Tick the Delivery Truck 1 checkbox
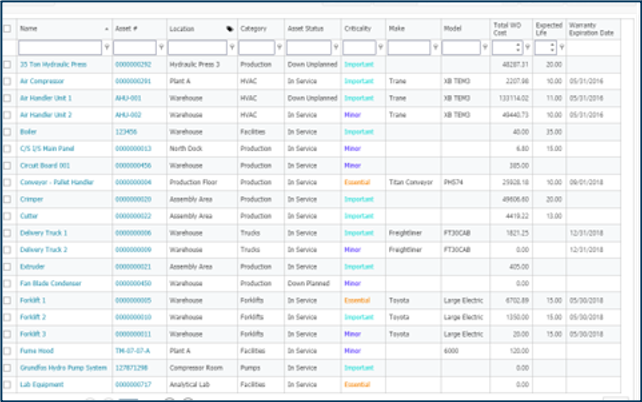The height and width of the screenshot is (402, 642). (7, 233)
